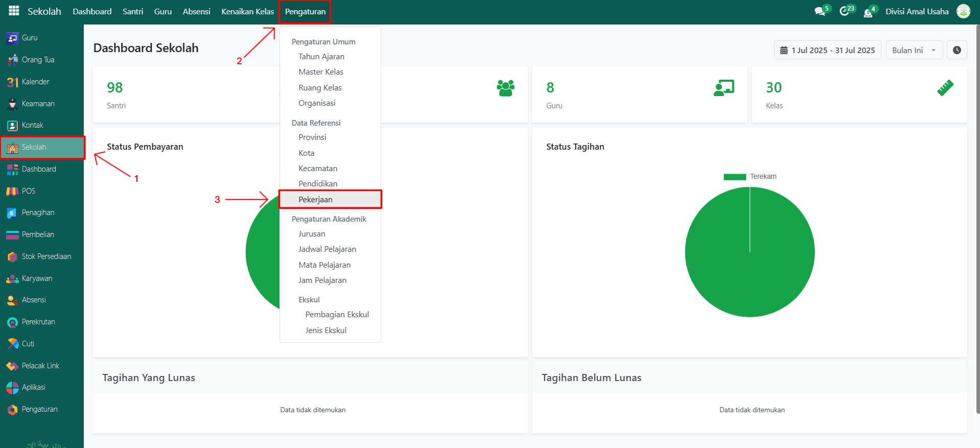Select Jadwal Pelajaran menu entry
Viewport: 980px width, 448px height.
(x=327, y=249)
